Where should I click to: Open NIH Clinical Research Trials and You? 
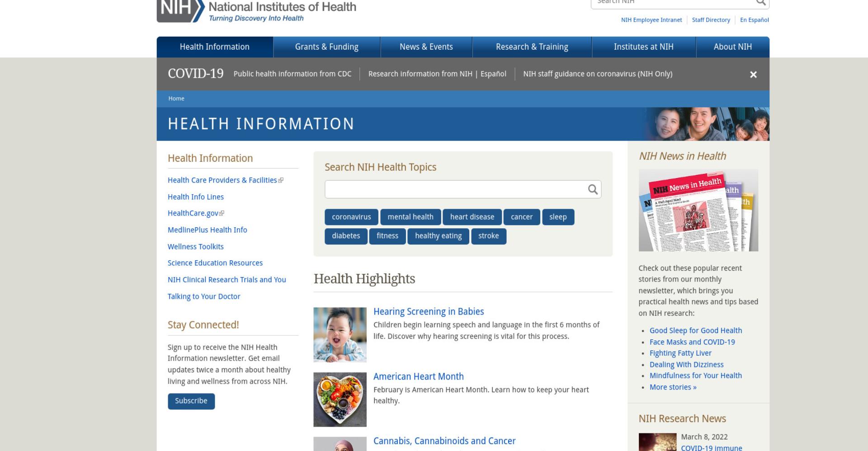coord(227,280)
